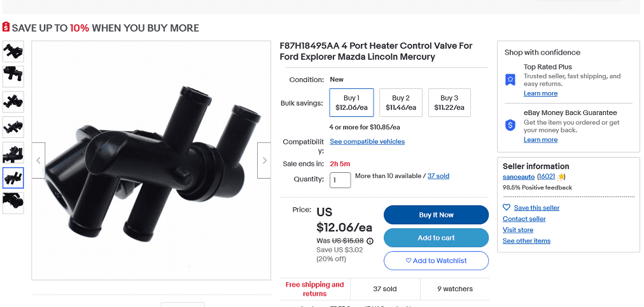This screenshot has height=307, width=644.
Task: Click the Top Rated Plus badge icon
Action: (x=510, y=79)
